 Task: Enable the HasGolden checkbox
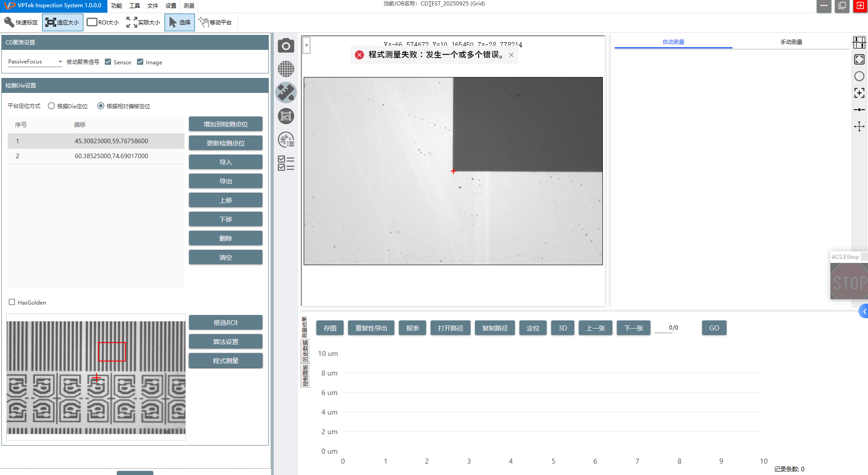click(x=12, y=302)
